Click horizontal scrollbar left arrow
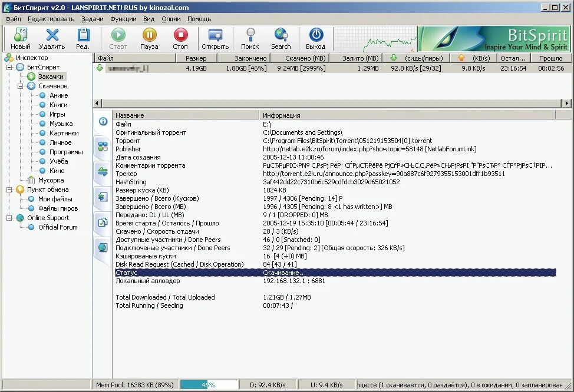 tap(97, 103)
